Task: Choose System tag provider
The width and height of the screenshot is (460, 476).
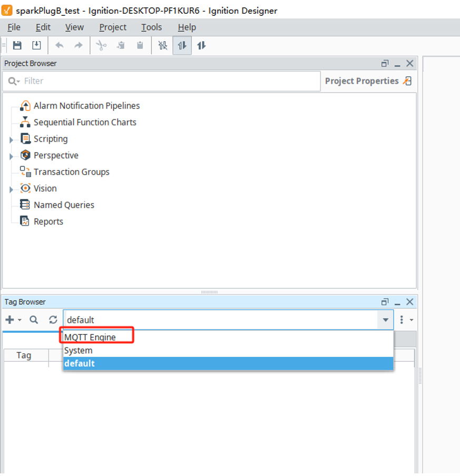Action: tap(228, 350)
